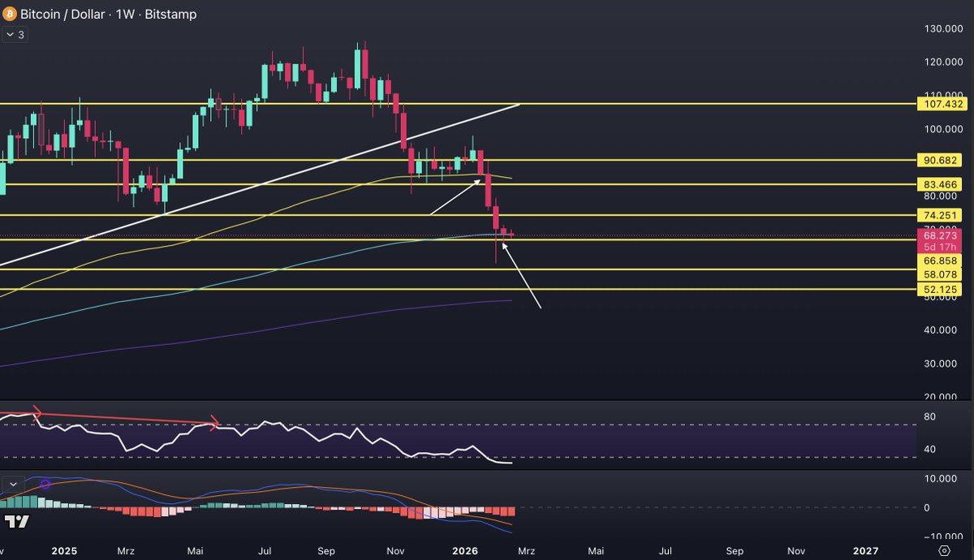This screenshot has width=974, height=560.
Task: Click the Nov label just before 2026
Action: pos(396,550)
